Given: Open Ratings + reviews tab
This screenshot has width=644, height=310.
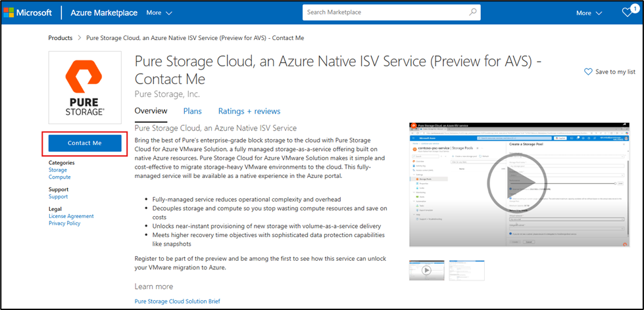Looking at the screenshot, I should (249, 111).
